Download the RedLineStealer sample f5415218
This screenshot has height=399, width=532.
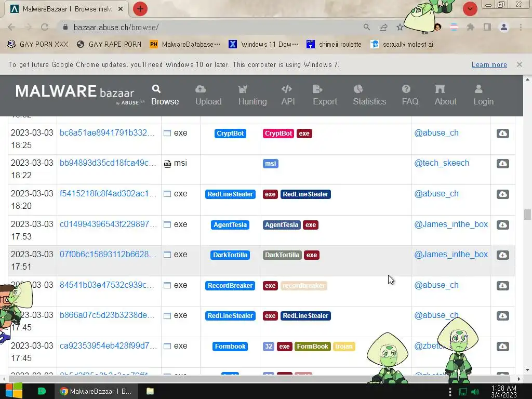click(502, 194)
